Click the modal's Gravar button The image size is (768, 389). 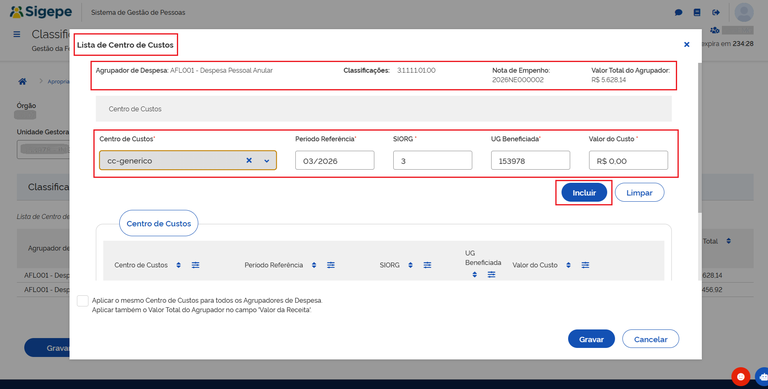[591, 339]
